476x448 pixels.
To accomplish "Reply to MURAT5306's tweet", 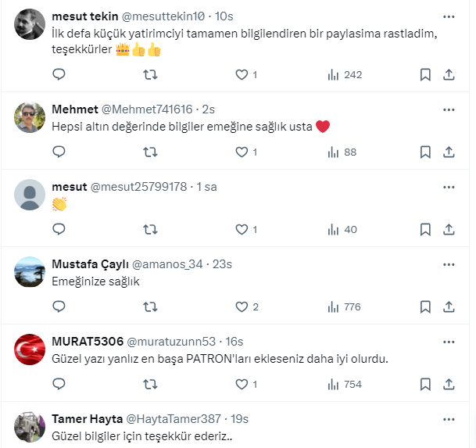I will [x=59, y=384].
